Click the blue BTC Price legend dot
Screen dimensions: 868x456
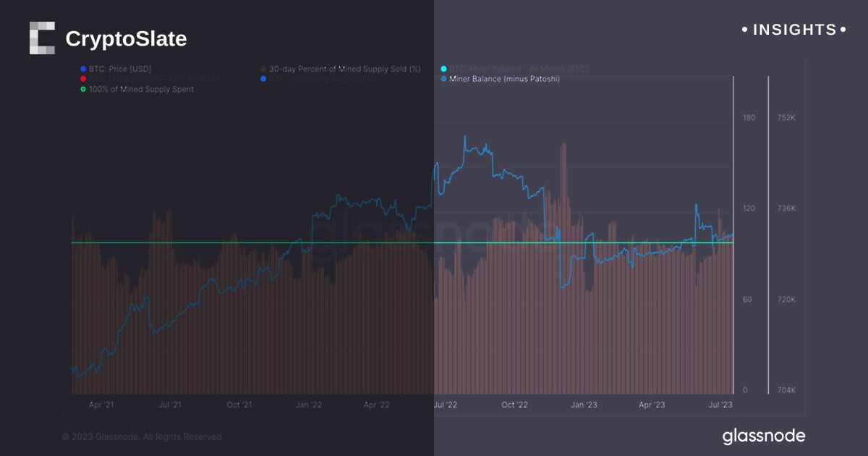pos(83,69)
